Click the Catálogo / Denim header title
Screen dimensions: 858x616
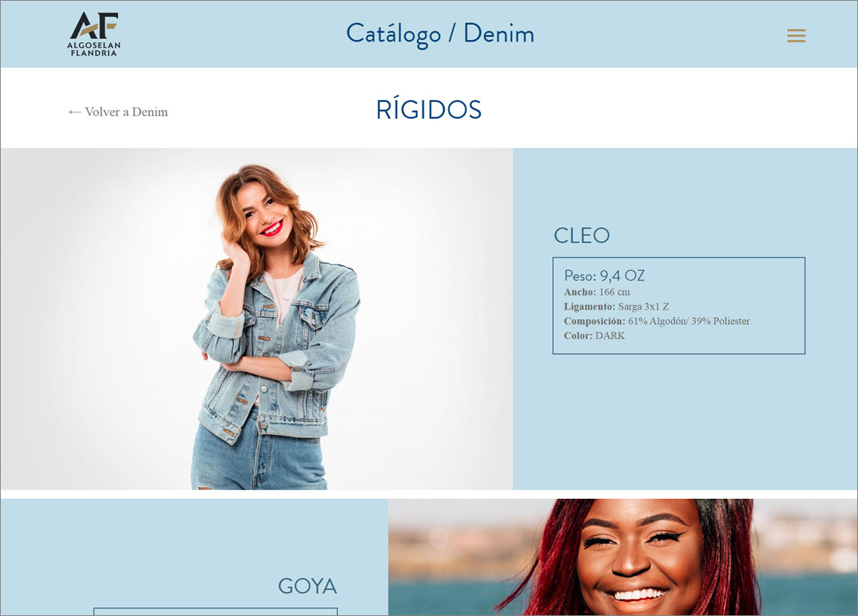click(440, 34)
